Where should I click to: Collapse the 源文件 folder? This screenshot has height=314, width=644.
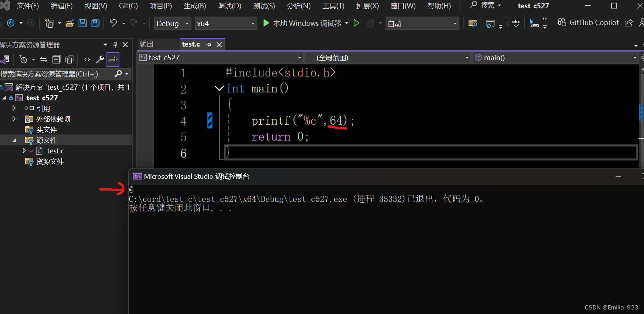(14, 140)
